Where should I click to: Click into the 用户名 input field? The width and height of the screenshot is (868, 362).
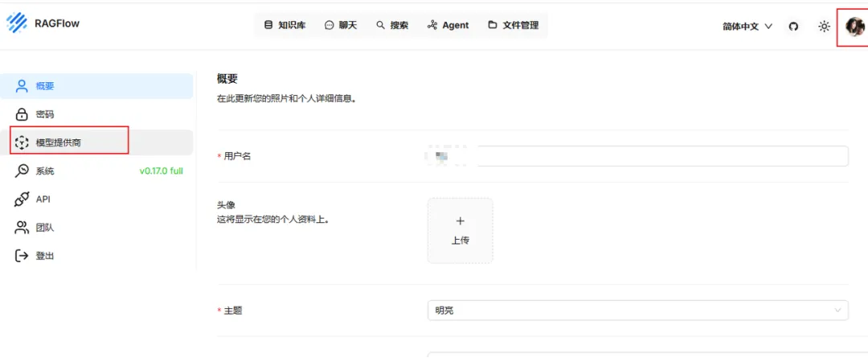[637, 156]
